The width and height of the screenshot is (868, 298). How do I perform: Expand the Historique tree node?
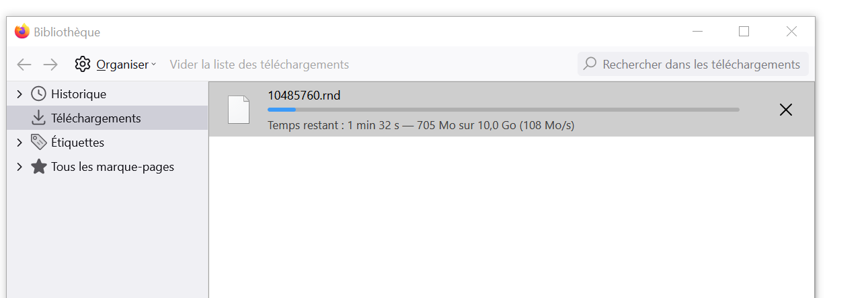tap(19, 94)
